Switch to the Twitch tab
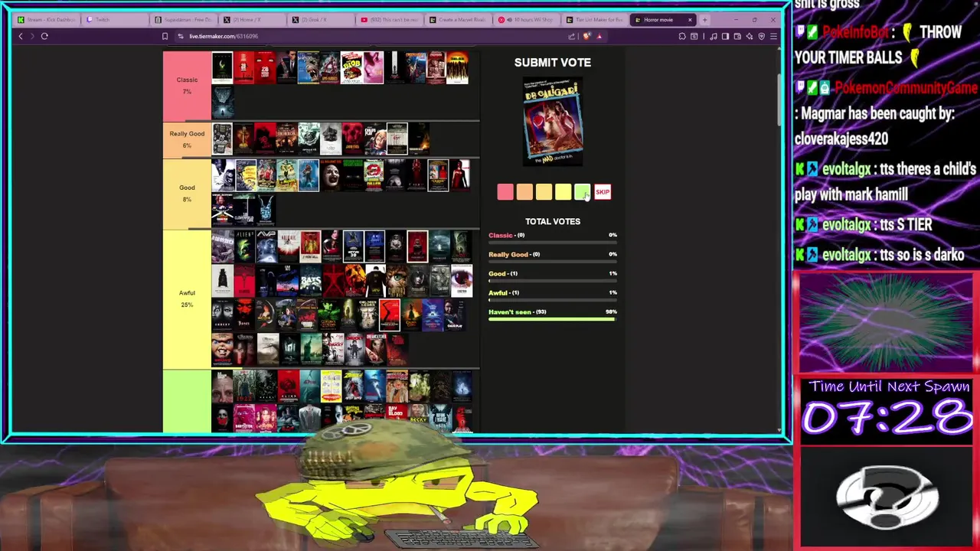The width and height of the screenshot is (980, 551). [115, 20]
